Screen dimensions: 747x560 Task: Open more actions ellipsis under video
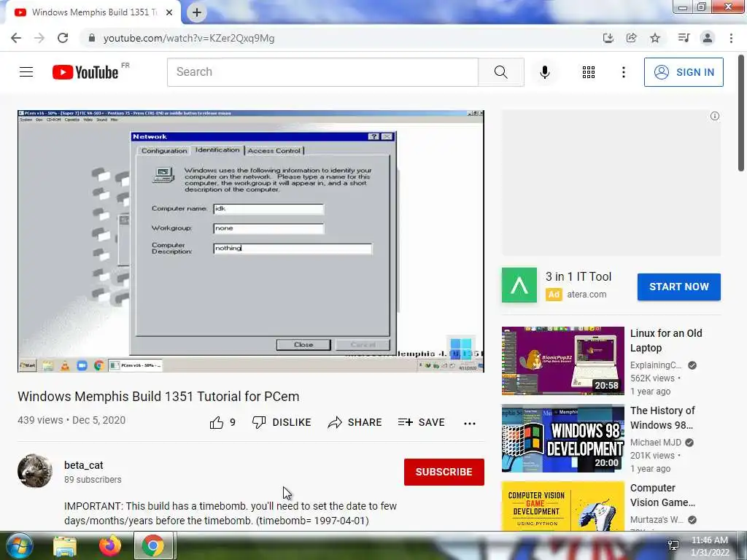(470, 424)
